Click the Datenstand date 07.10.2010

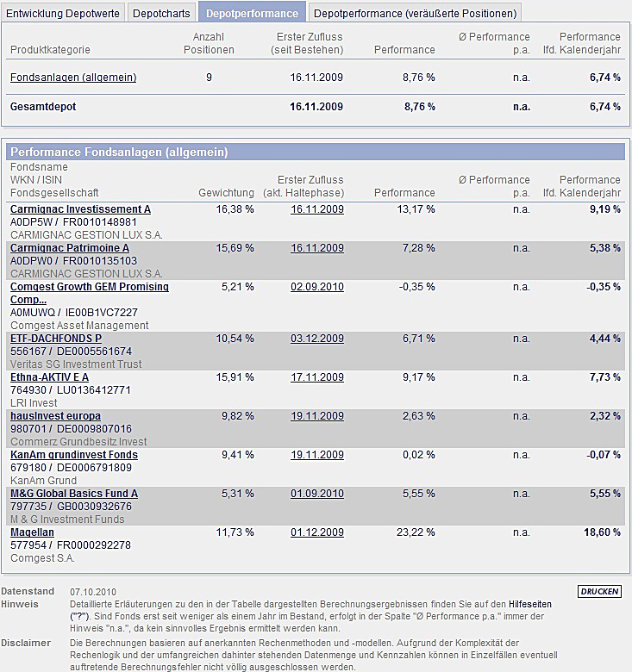coord(93,592)
